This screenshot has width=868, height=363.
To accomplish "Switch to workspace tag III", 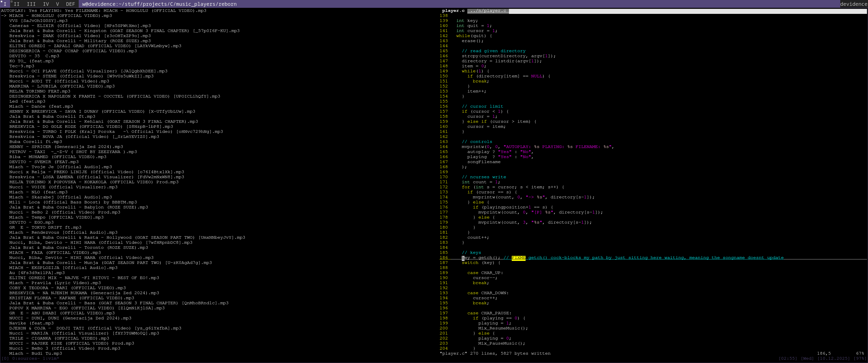I will pos(31,4).
